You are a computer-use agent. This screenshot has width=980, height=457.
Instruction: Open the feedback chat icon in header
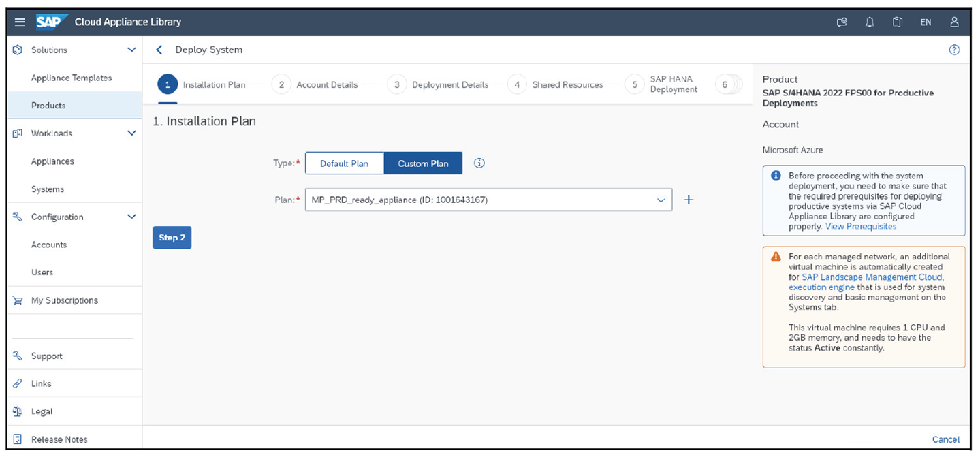841,22
